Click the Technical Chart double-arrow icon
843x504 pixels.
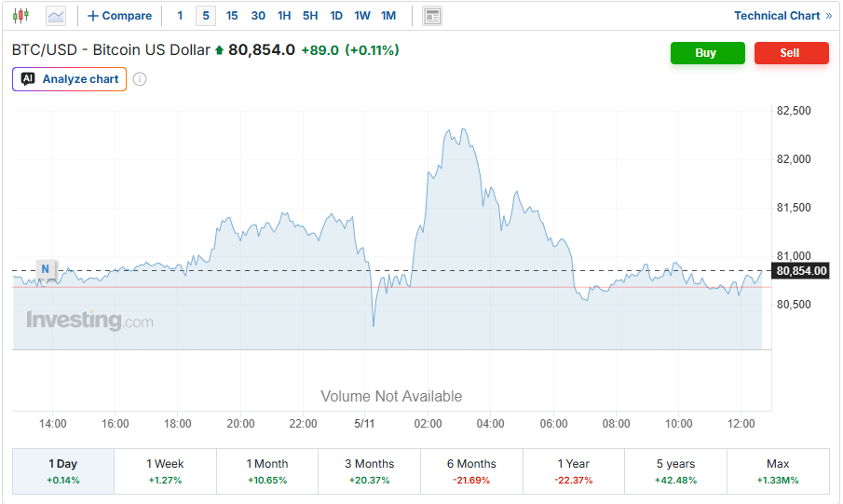[828, 16]
